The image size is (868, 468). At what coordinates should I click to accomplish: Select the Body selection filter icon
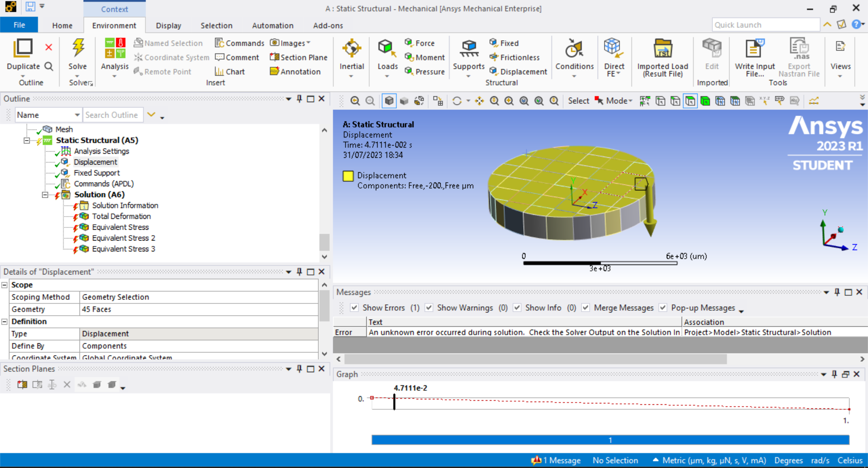(x=705, y=101)
